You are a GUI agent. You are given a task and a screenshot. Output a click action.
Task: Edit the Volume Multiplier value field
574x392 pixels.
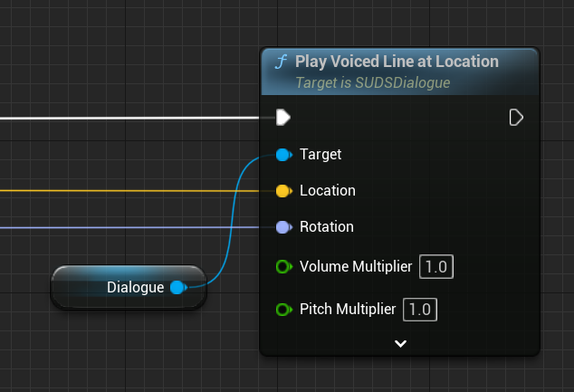(436, 266)
